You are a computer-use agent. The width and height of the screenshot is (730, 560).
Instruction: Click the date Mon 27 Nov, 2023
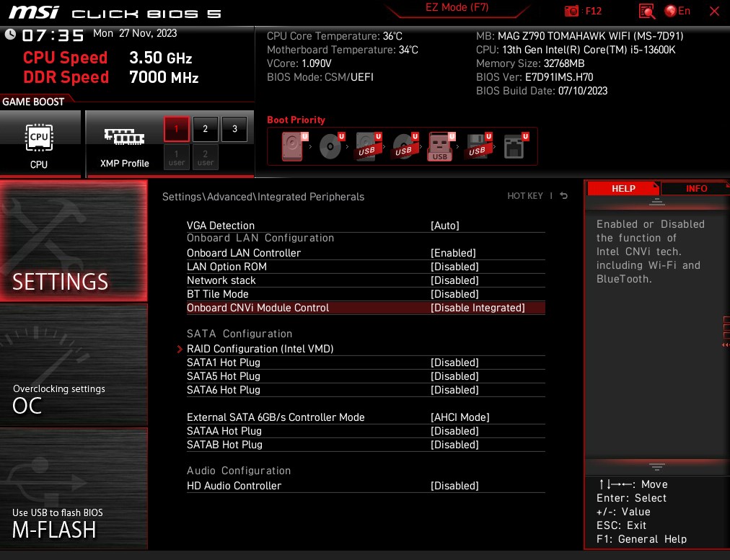click(x=135, y=33)
